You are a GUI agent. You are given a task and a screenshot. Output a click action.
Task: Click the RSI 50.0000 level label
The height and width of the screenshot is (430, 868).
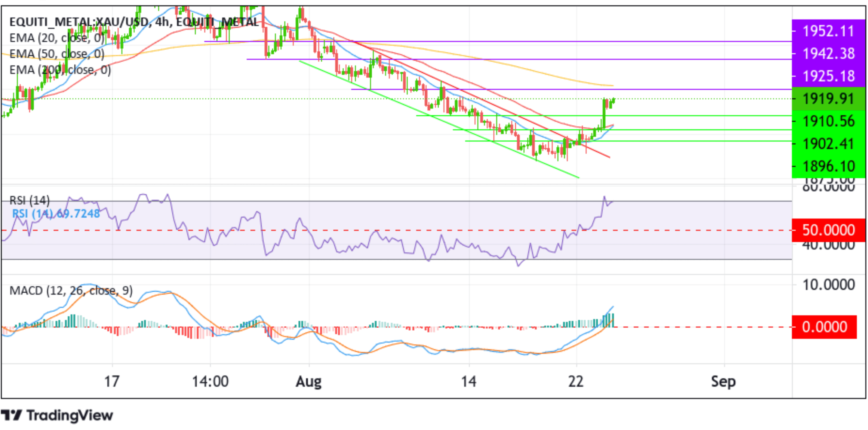[829, 230]
